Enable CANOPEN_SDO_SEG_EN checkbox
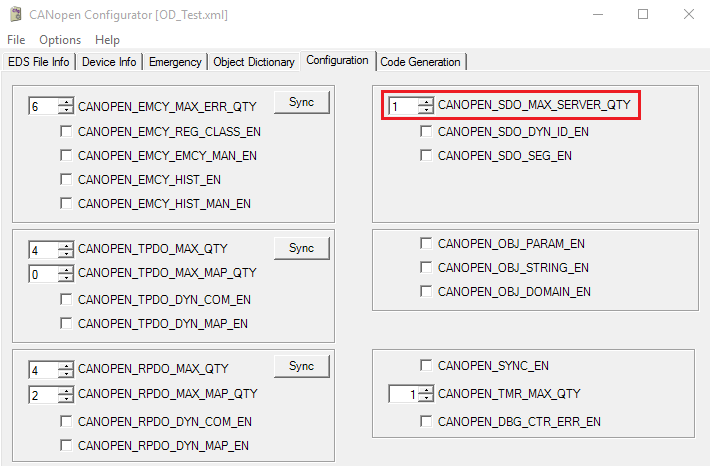The width and height of the screenshot is (710, 466). click(x=426, y=155)
